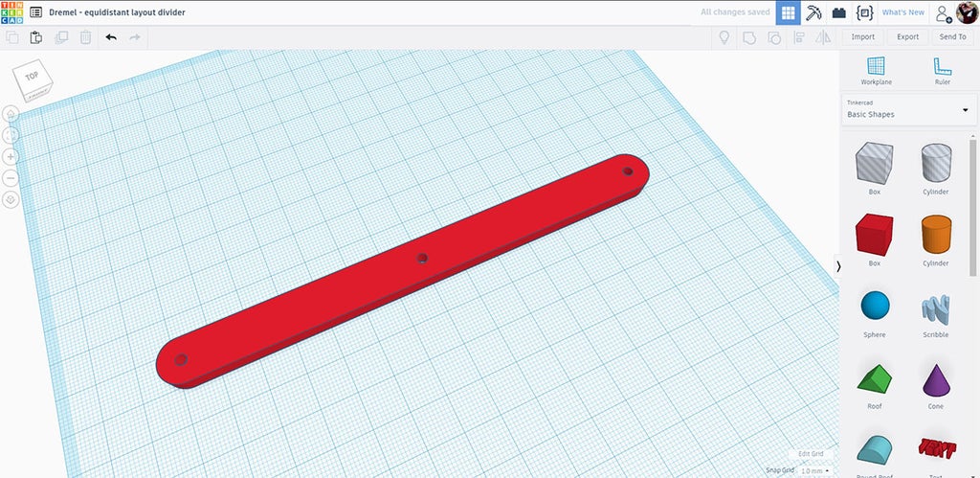
Task: Toggle orthographic perspective view button
Action: coord(11,200)
